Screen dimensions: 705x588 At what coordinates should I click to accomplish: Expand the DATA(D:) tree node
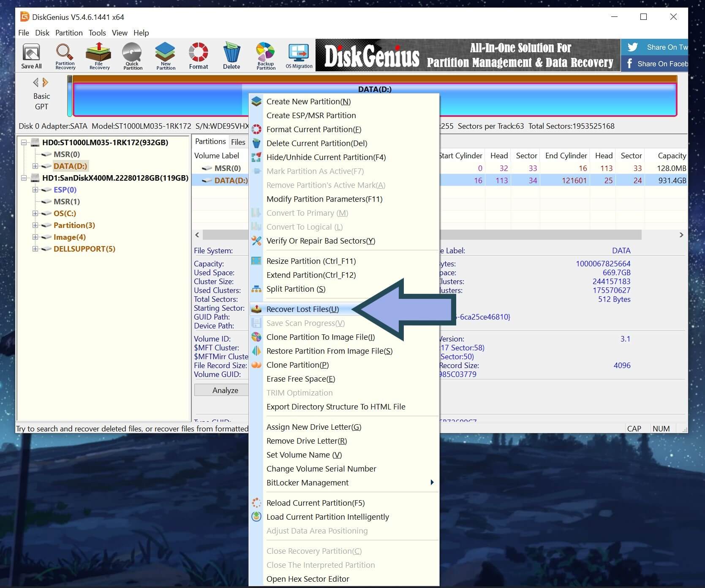(x=35, y=166)
